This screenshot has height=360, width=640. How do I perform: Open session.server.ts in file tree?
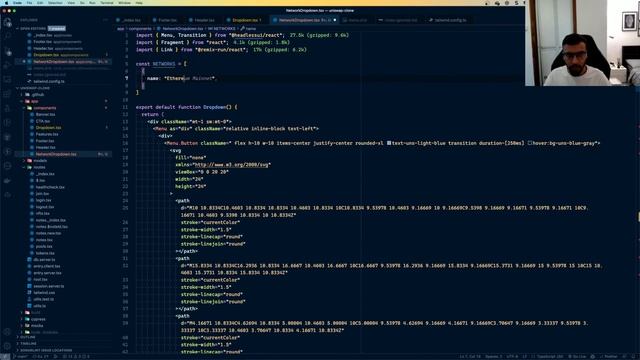49,286
